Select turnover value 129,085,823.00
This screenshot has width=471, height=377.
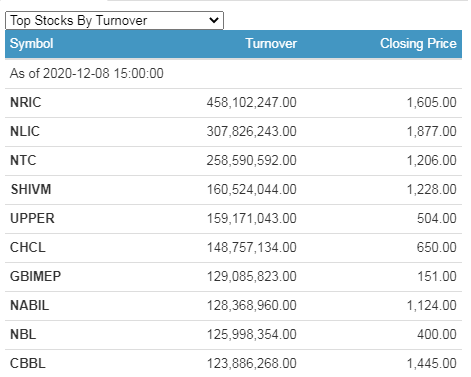pos(252,276)
